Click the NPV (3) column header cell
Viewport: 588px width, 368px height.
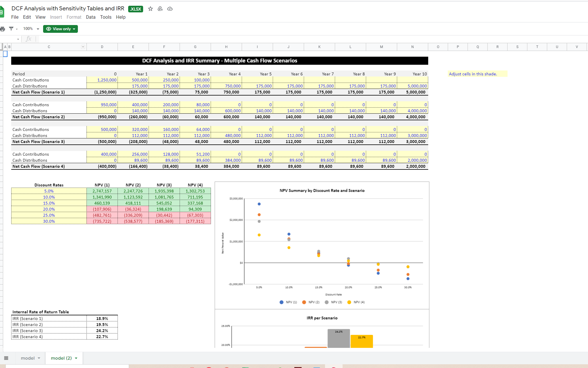(164, 185)
